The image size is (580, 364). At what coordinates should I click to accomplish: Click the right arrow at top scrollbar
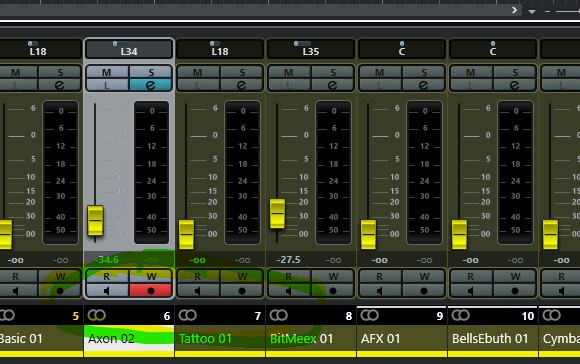click(x=514, y=10)
